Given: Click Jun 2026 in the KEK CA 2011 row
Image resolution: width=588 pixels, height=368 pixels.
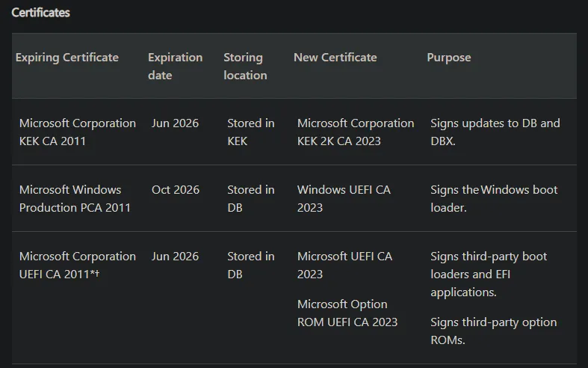Looking at the screenshot, I should point(175,123).
